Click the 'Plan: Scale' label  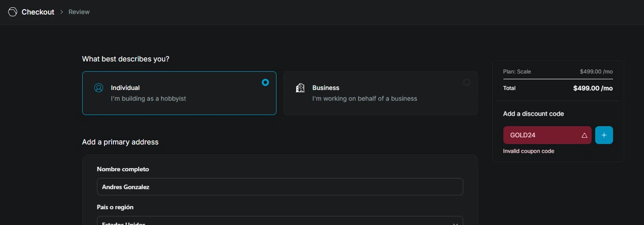[517, 71]
